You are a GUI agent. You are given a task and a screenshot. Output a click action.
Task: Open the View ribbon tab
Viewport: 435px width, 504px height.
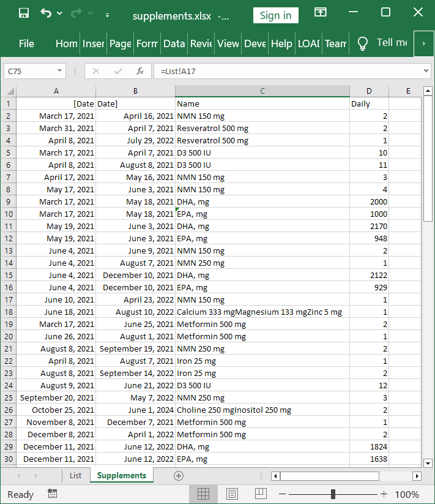tap(228, 43)
